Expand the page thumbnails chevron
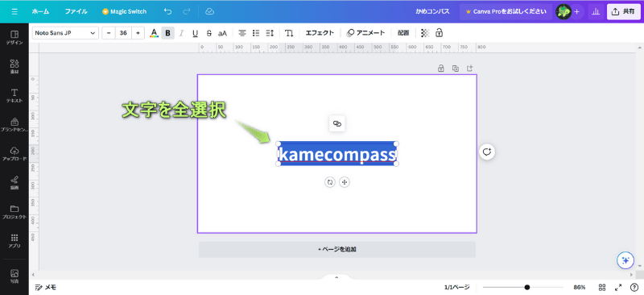The width and height of the screenshot is (644, 295). click(x=336, y=277)
